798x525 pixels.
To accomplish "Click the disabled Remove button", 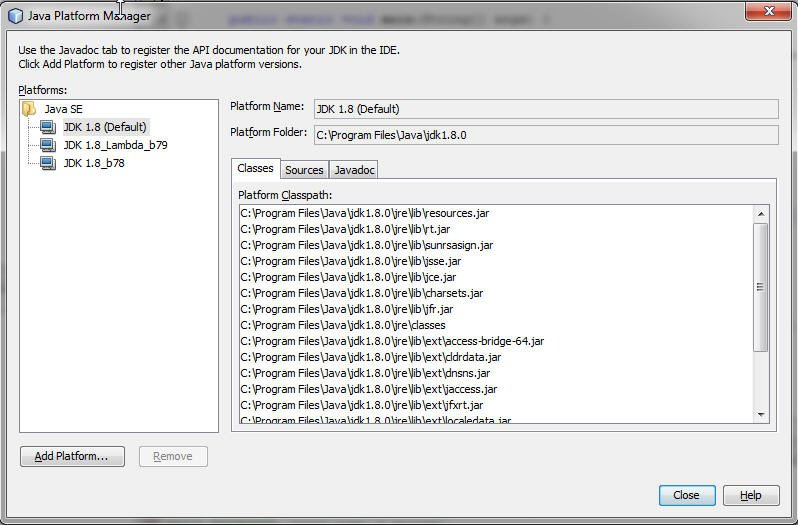I will coord(173,456).
